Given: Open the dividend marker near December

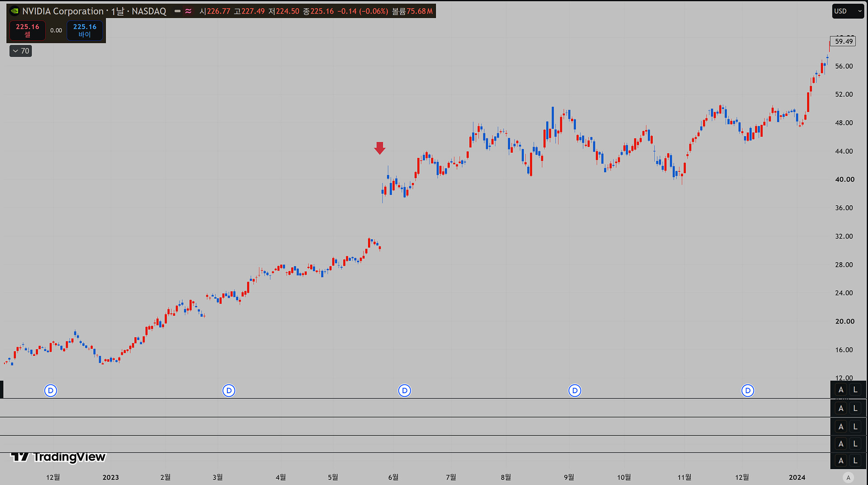Looking at the screenshot, I should pyautogui.click(x=51, y=391).
